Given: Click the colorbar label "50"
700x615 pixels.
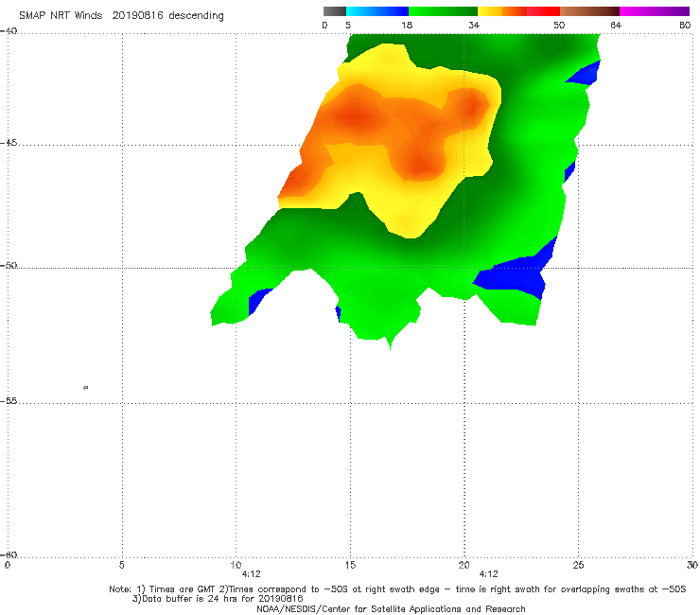Looking at the screenshot, I should click(559, 25).
